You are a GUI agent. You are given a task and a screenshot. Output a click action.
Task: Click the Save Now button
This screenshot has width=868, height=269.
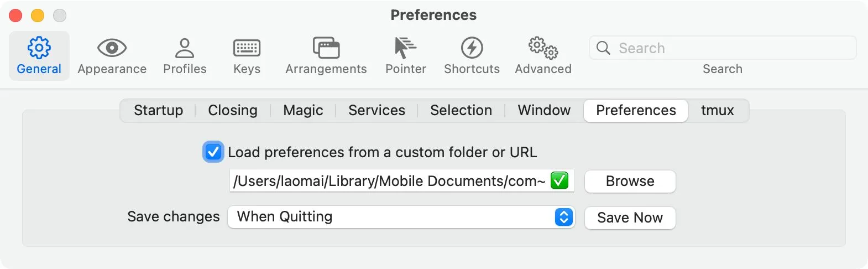630,218
